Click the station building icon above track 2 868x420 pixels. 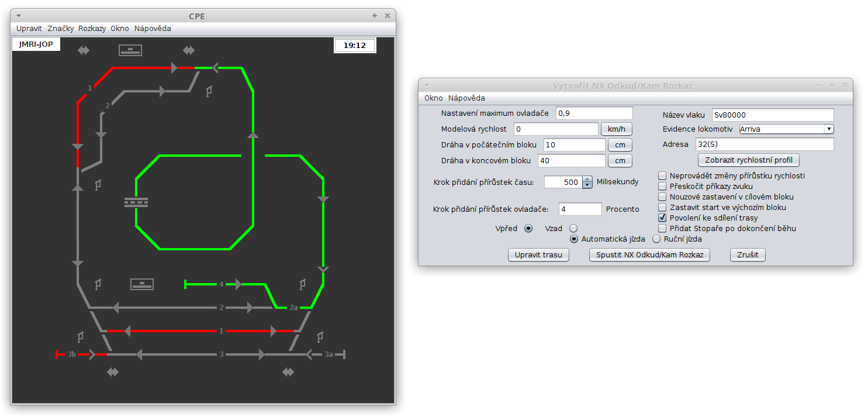[141, 284]
